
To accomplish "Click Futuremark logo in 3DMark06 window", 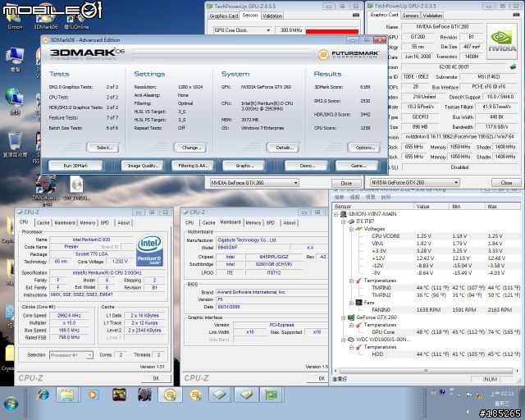I will (x=348, y=54).
